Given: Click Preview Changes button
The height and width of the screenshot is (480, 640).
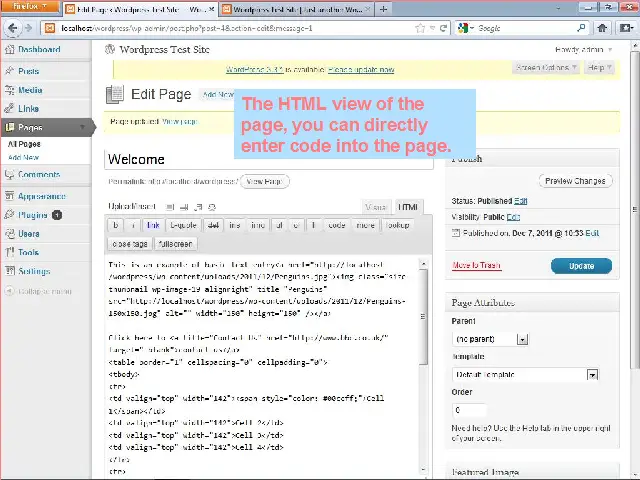Looking at the screenshot, I should click(x=575, y=181).
